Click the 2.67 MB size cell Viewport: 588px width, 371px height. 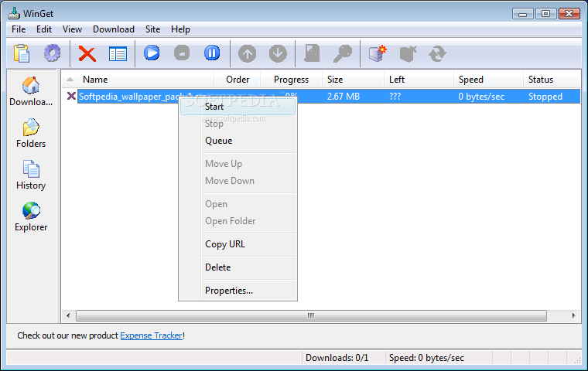(x=343, y=97)
